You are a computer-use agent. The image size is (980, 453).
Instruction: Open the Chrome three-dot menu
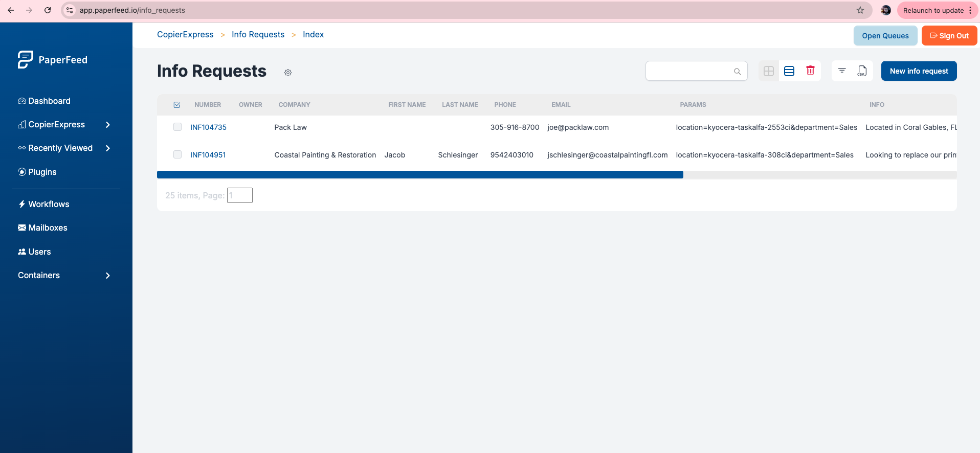(970, 10)
